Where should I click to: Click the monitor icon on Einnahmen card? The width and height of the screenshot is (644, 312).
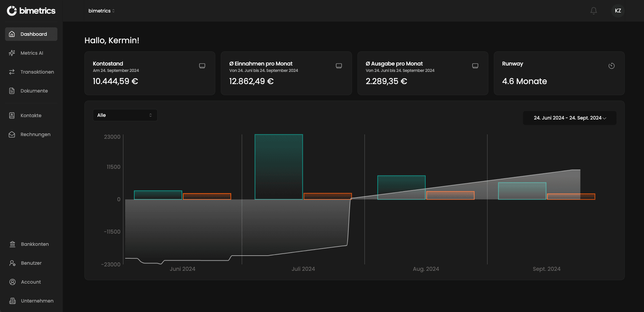pos(339,66)
